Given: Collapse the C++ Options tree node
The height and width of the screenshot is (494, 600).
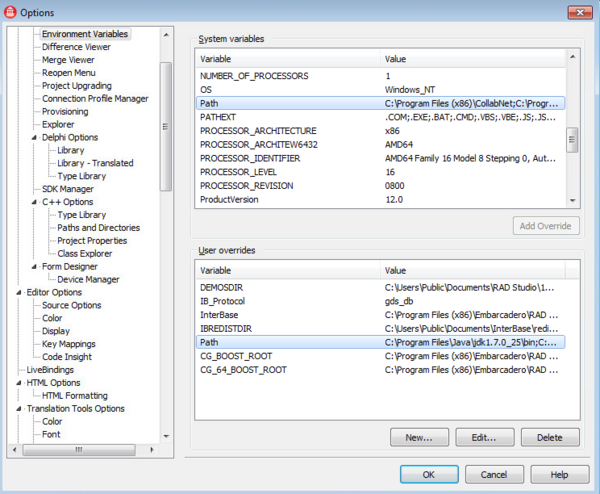Looking at the screenshot, I should pyautogui.click(x=34, y=202).
